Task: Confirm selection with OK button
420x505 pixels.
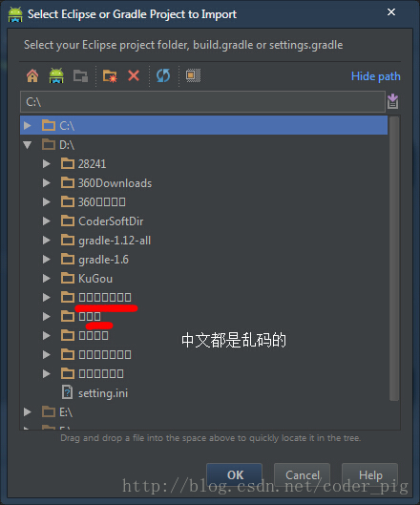Action: [235, 475]
